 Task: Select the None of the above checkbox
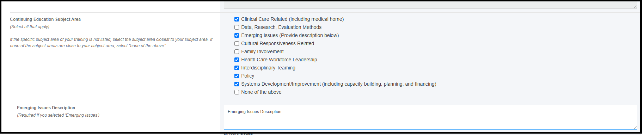pos(237,92)
